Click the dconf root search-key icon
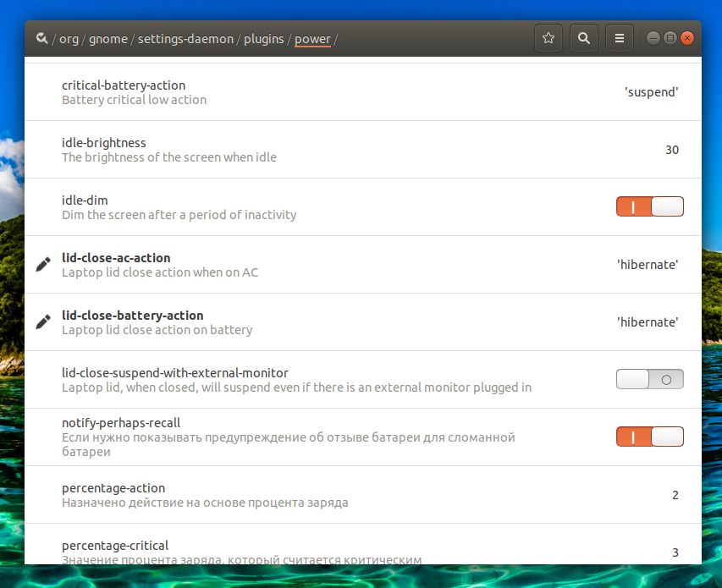The image size is (722, 588). tap(42, 38)
